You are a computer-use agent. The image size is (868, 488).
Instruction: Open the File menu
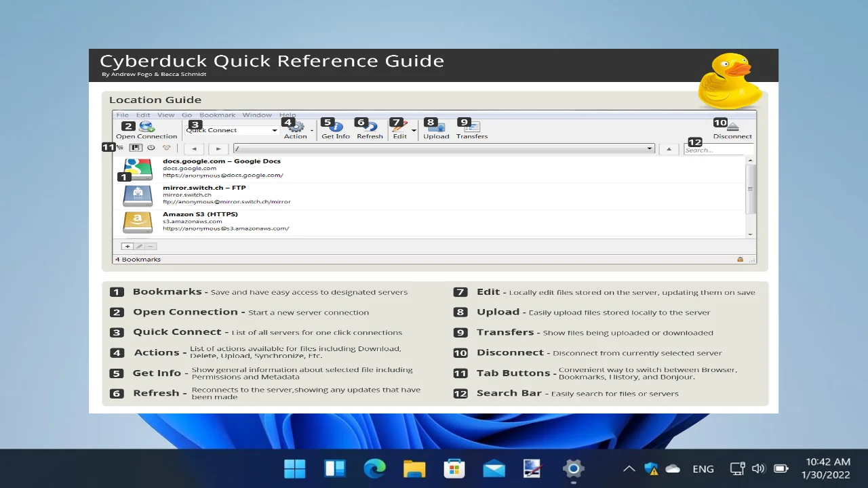tap(122, 115)
